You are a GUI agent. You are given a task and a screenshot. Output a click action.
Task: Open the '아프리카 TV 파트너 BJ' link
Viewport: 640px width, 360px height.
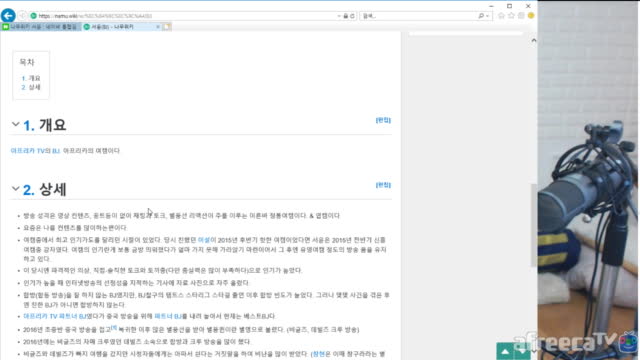[55, 316]
